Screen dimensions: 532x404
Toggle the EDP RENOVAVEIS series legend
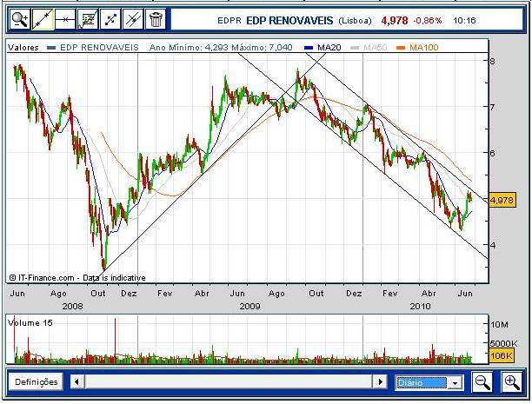click(99, 48)
